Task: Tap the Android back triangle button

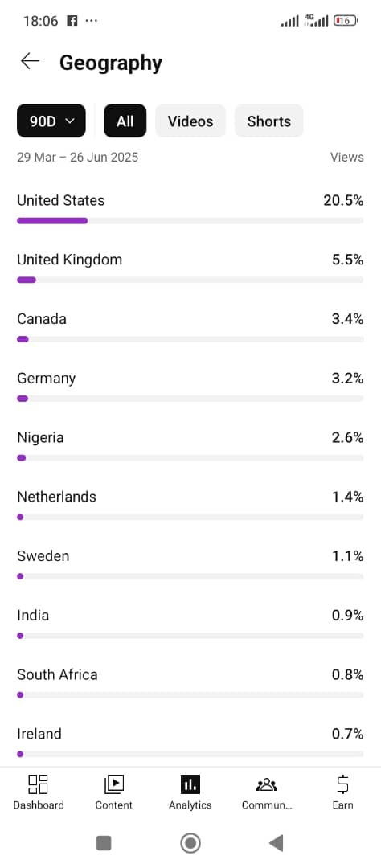Action: [277, 843]
